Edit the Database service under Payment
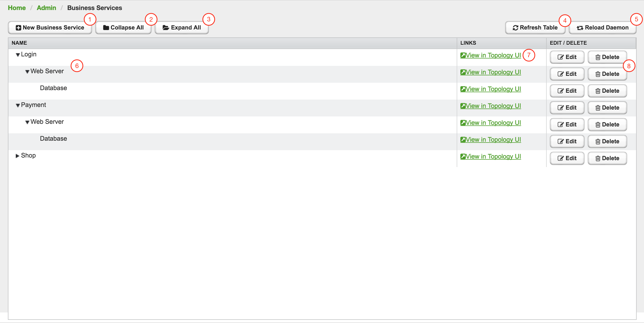Screen dimensions: 644x323 tap(567, 141)
